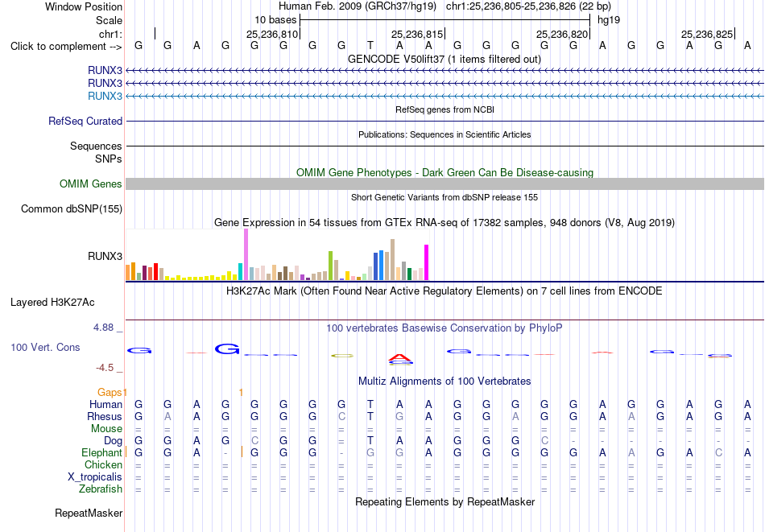Click the '10 bases' scale text
765x532 pixels.
pos(275,20)
